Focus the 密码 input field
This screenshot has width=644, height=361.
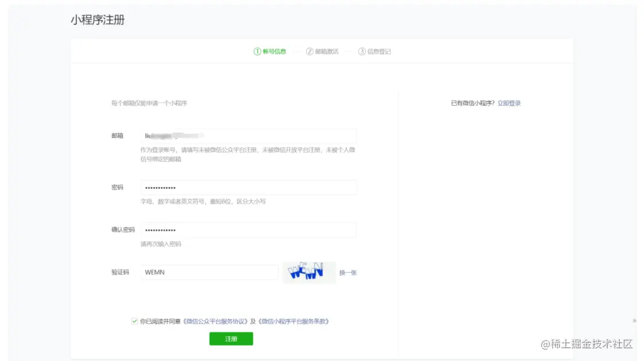click(x=249, y=188)
